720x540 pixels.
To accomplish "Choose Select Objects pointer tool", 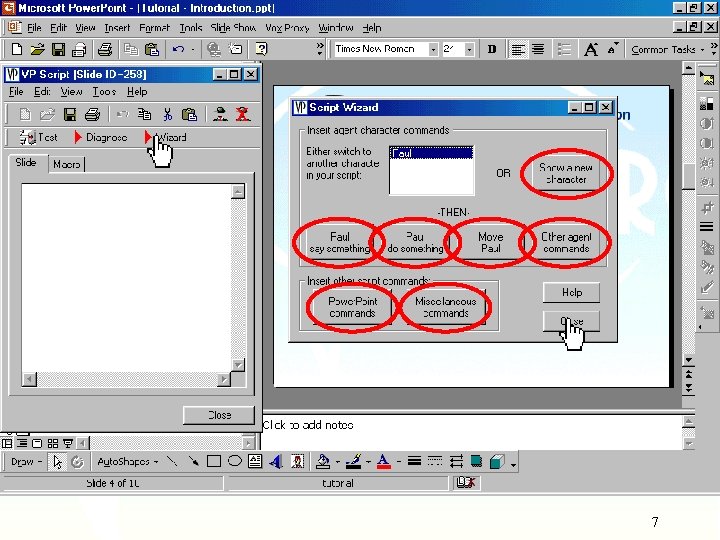I will 57,462.
